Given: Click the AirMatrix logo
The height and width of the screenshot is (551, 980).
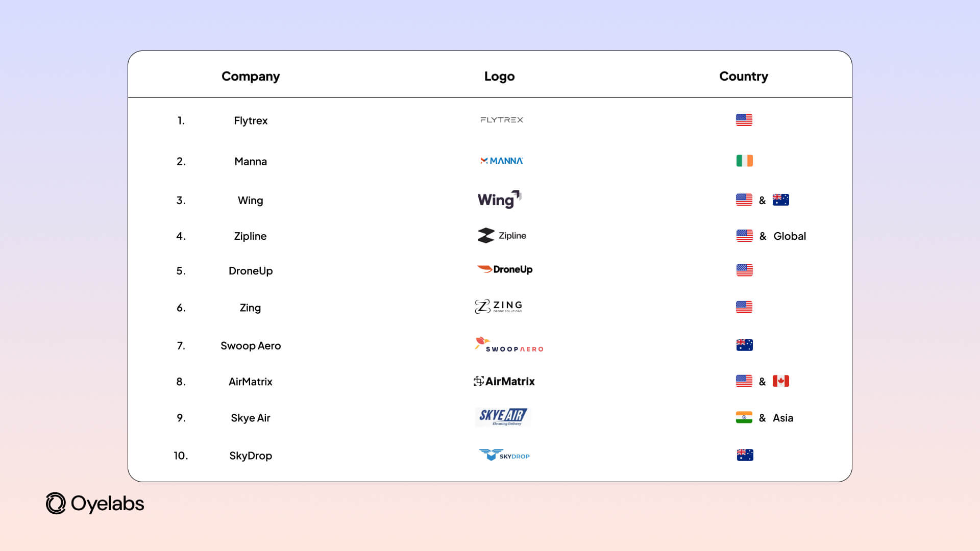Looking at the screenshot, I should (x=504, y=381).
